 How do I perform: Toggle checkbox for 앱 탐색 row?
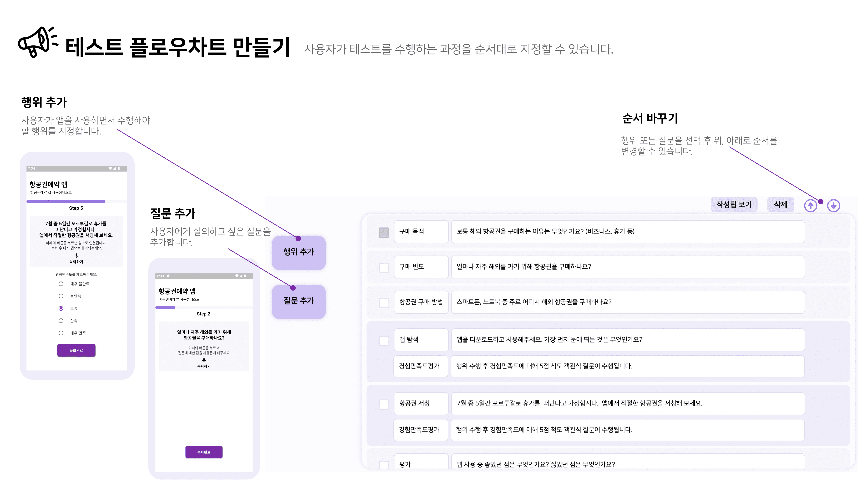tap(384, 340)
